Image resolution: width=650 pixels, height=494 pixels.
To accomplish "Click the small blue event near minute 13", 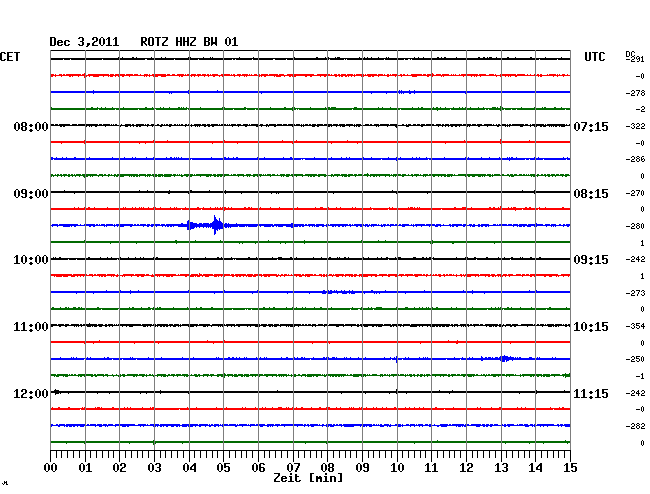I will tap(506, 358).
